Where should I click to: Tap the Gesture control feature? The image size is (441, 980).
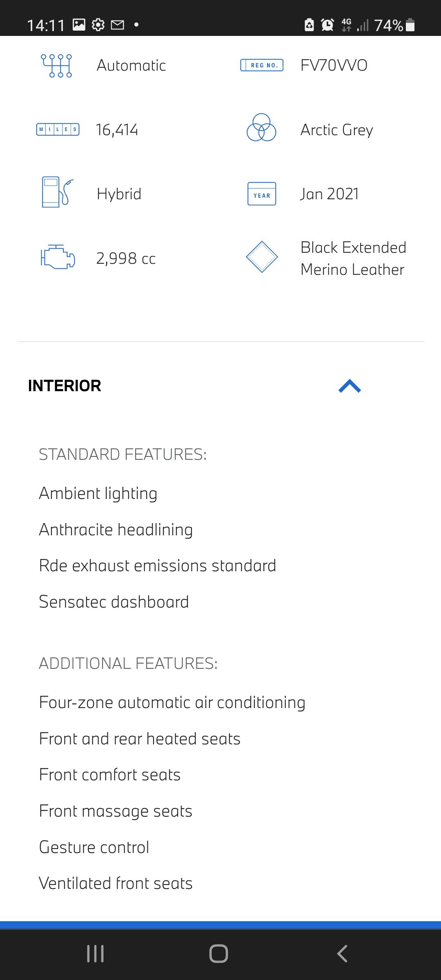coord(94,847)
